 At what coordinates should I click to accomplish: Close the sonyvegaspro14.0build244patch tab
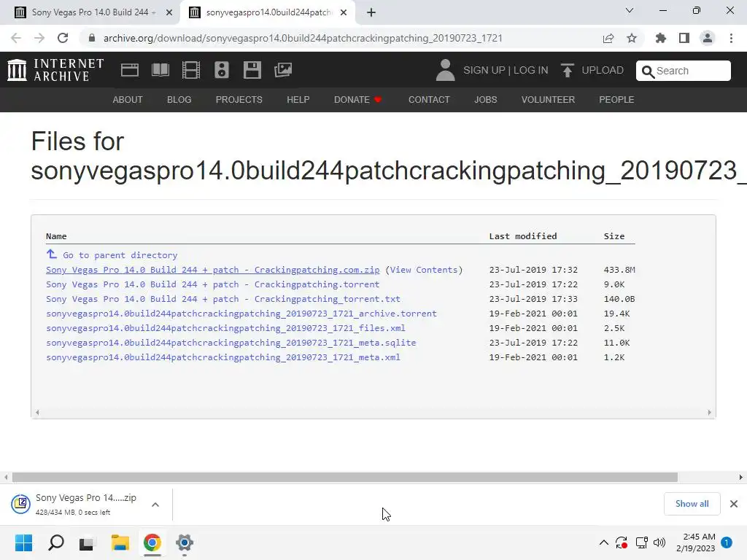(344, 12)
